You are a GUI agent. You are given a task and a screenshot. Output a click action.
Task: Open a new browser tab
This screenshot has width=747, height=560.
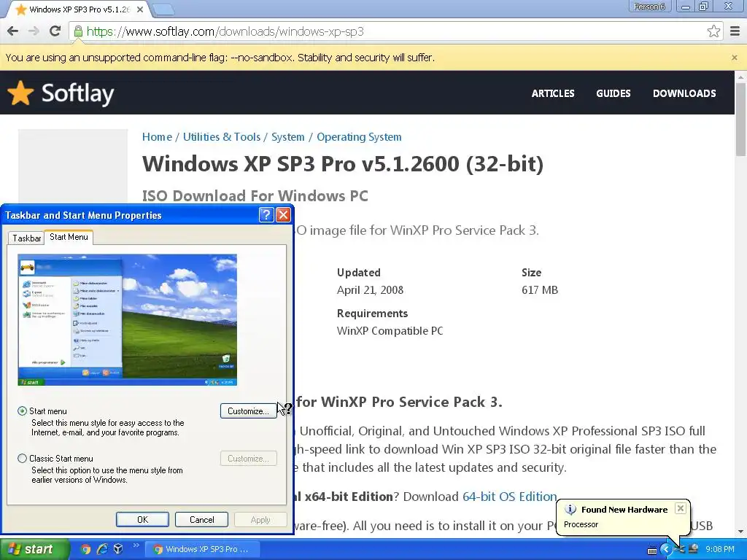click(x=164, y=9)
